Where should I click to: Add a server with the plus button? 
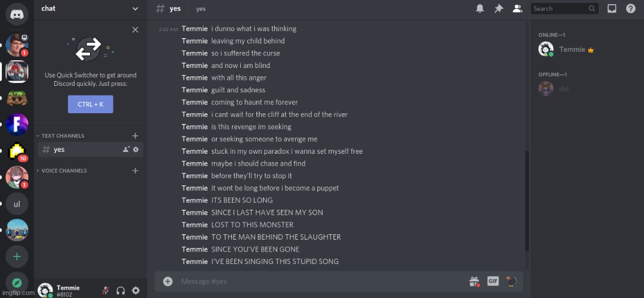17,256
